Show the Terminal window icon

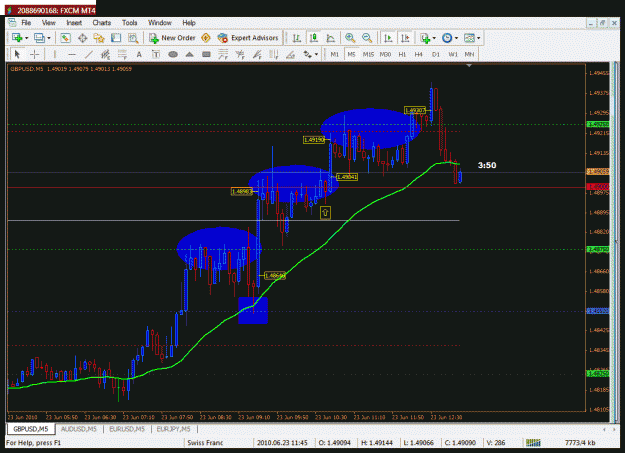116,38
